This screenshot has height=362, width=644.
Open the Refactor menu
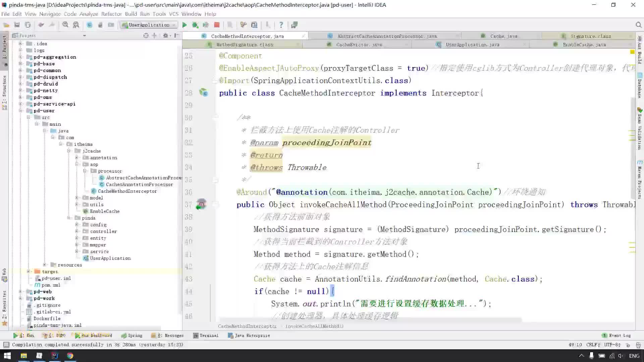111,14
